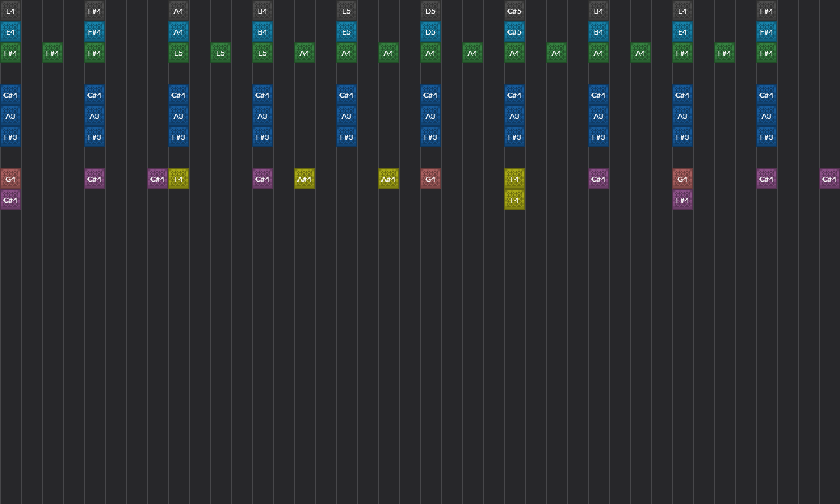Select yellow F4 note beside purple C#4
840x504 pixels.
click(178, 179)
